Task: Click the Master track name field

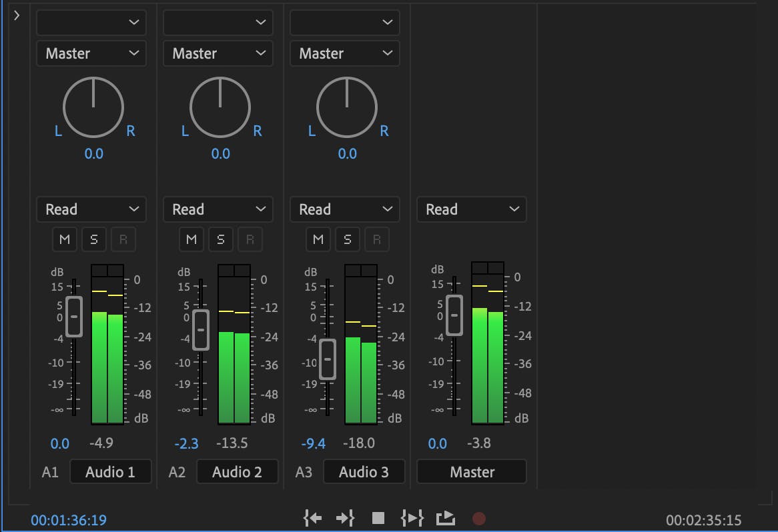Action: pyautogui.click(x=471, y=471)
